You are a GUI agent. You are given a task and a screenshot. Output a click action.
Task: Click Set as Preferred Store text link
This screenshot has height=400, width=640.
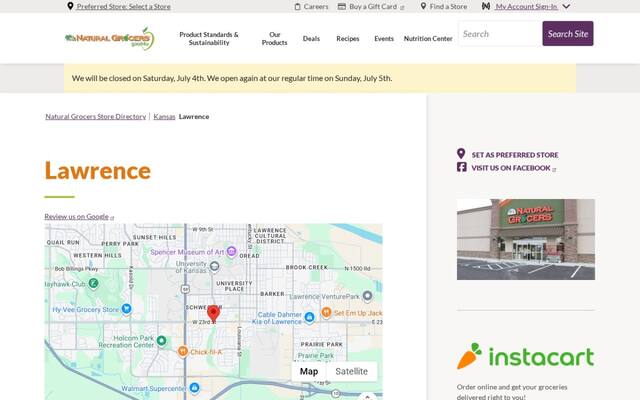click(x=515, y=155)
